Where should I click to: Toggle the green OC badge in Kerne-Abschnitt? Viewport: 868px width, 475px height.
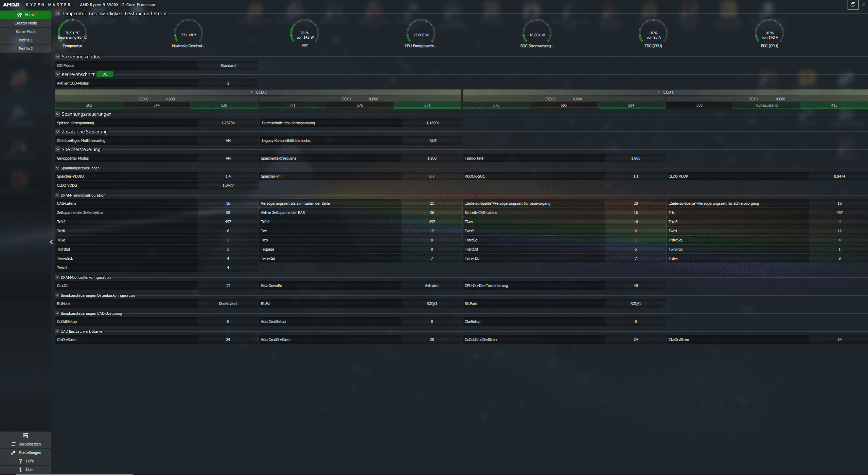(105, 74)
